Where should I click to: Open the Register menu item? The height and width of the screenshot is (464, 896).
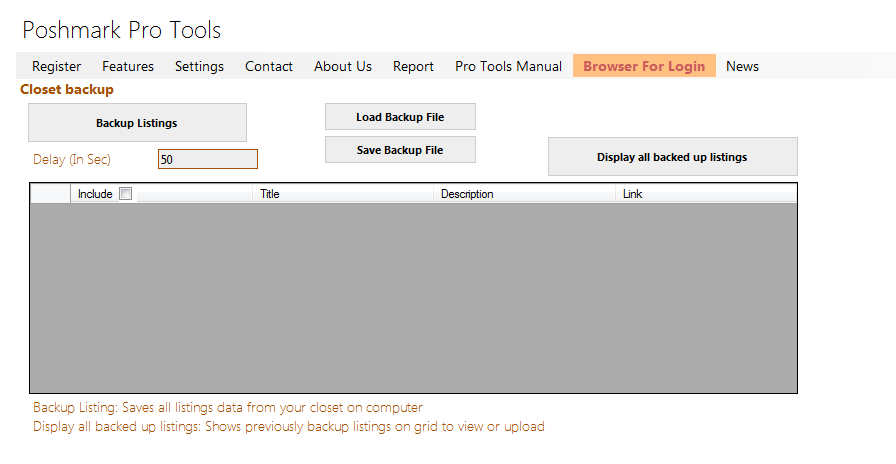[x=57, y=66]
